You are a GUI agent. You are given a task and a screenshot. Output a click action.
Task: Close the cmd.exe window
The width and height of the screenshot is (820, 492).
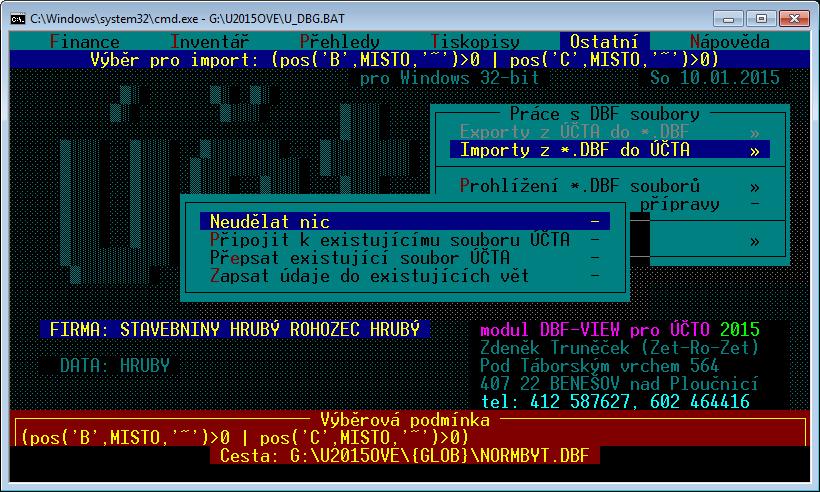[x=794, y=19]
